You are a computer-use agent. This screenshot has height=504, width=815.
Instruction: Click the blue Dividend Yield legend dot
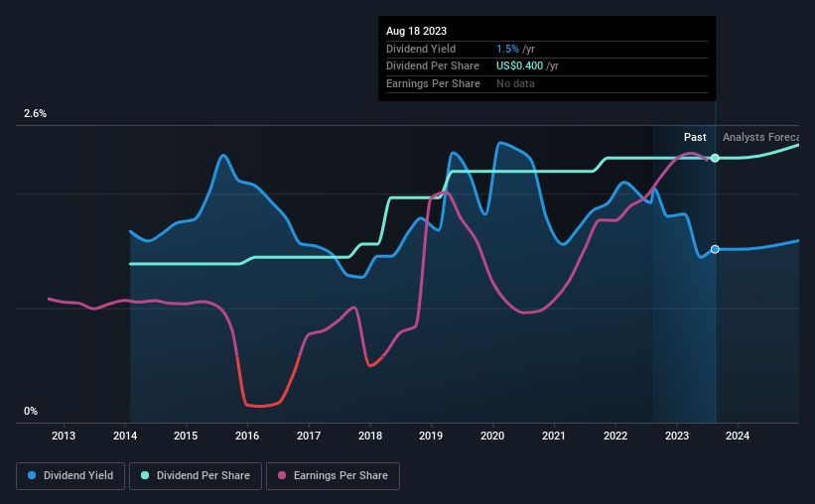click(x=32, y=475)
